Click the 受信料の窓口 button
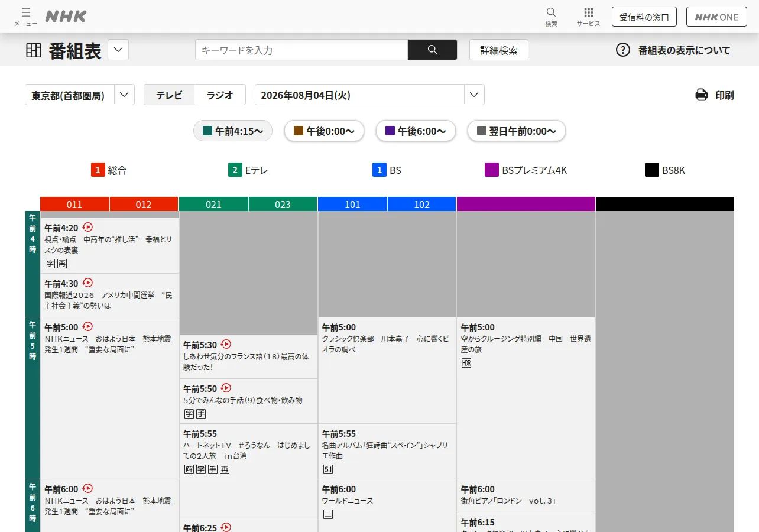 click(x=644, y=17)
